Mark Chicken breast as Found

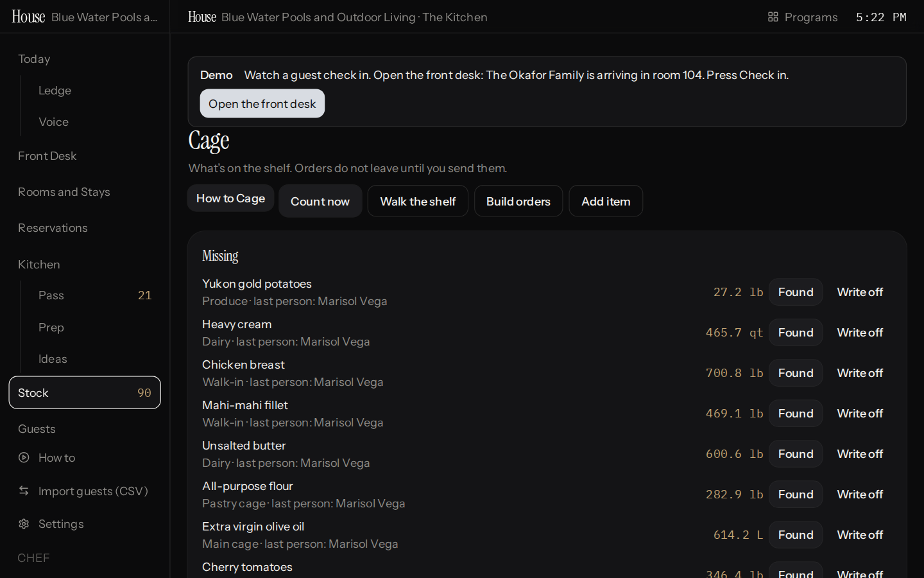point(796,373)
